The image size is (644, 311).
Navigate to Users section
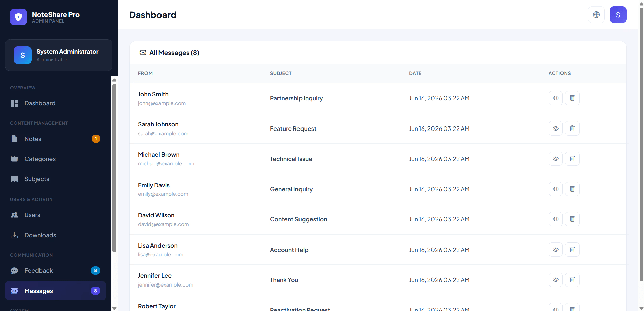[55, 215]
